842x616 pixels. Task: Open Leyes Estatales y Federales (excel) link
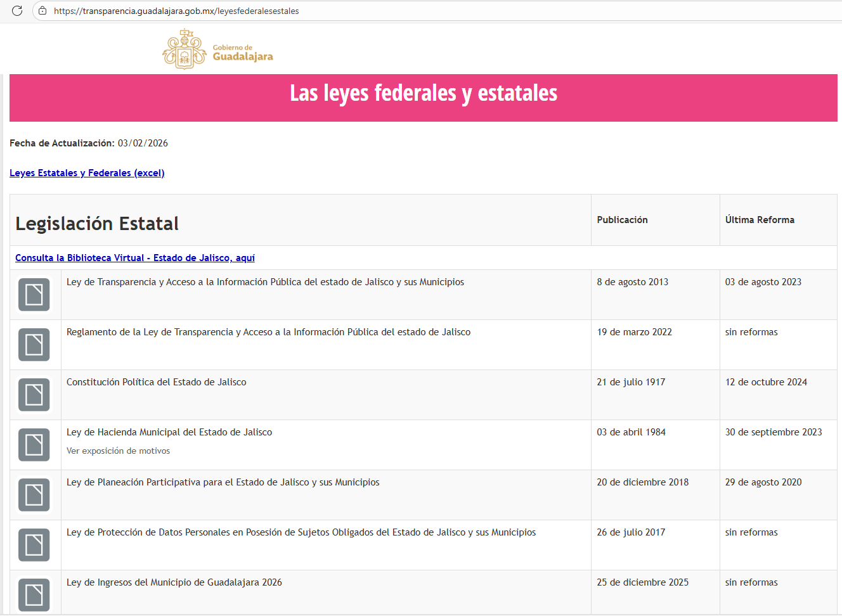[87, 173]
